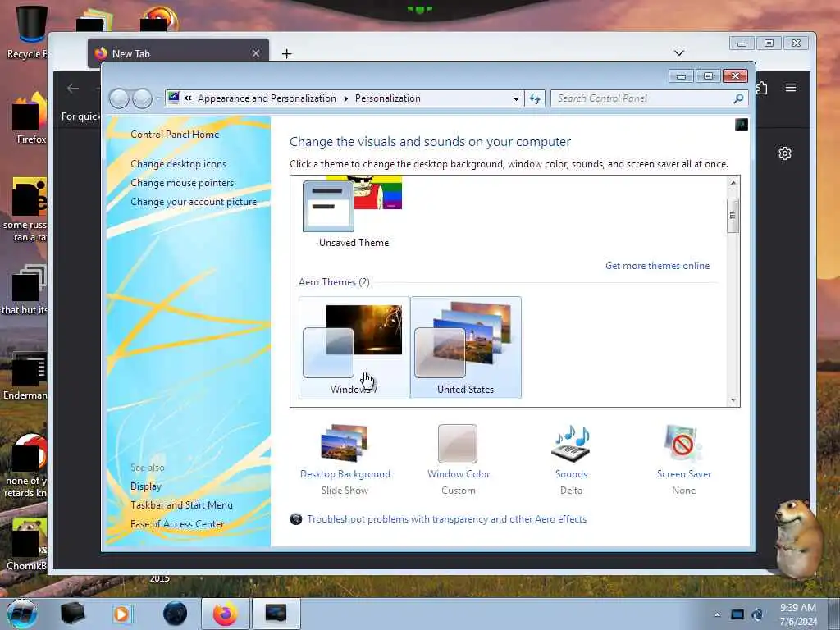Click the Troubleshoot Aero globe icon

[295, 519]
